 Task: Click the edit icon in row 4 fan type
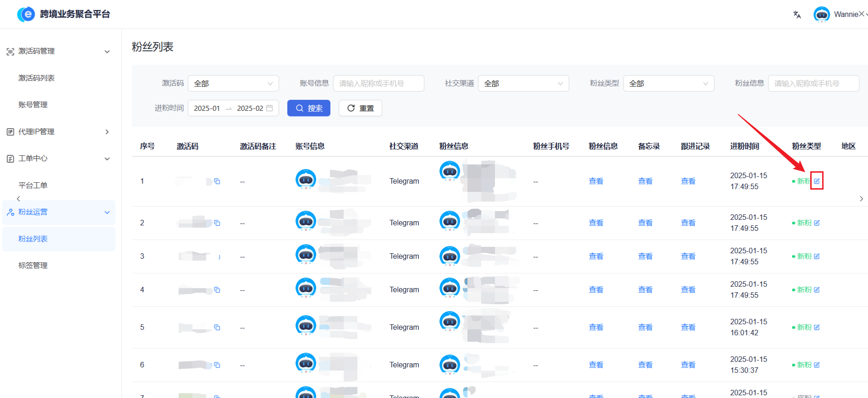817,290
